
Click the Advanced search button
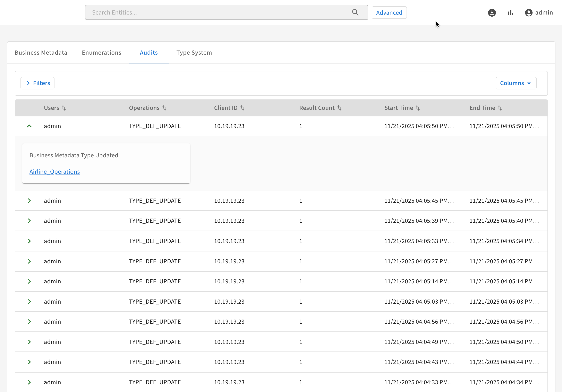click(389, 12)
